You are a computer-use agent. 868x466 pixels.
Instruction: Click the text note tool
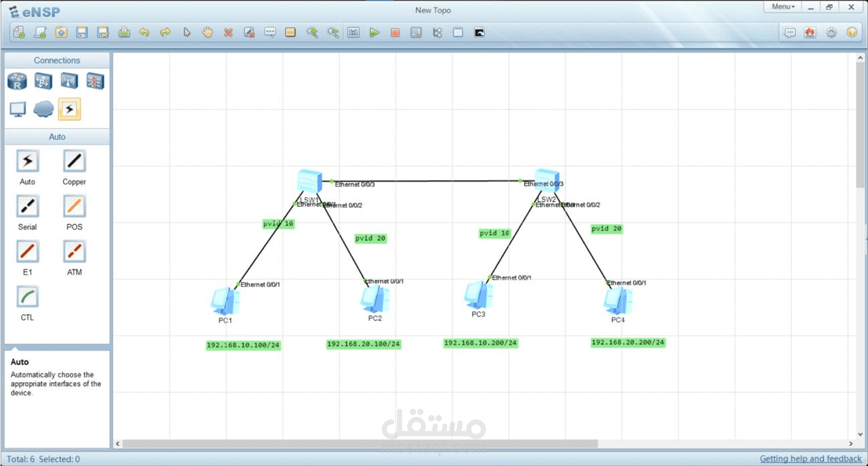click(270, 33)
